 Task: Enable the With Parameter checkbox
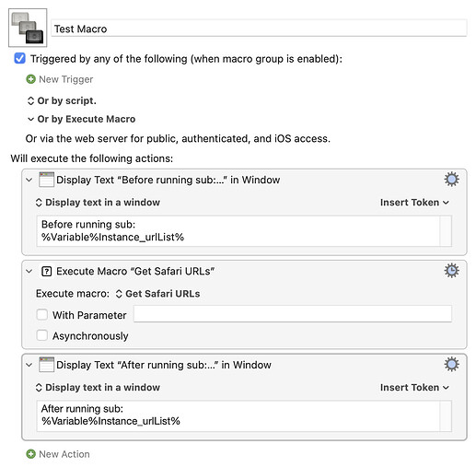coord(42,315)
